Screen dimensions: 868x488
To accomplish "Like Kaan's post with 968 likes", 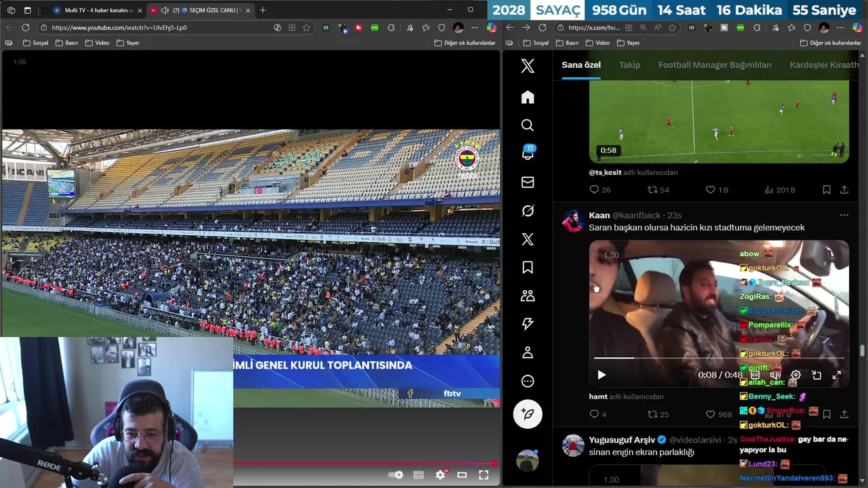I will tap(719, 414).
